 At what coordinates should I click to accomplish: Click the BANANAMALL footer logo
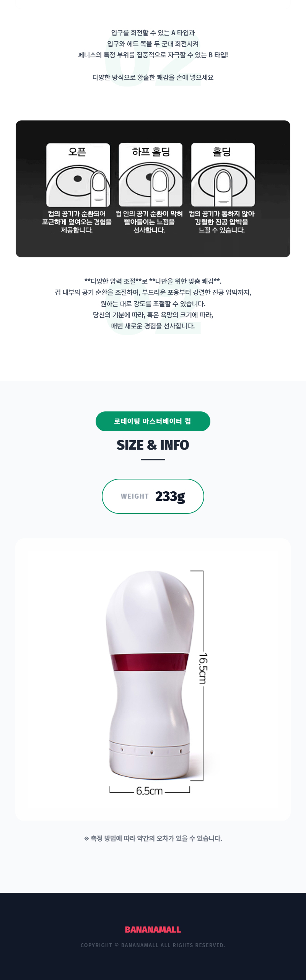point(153,930)
